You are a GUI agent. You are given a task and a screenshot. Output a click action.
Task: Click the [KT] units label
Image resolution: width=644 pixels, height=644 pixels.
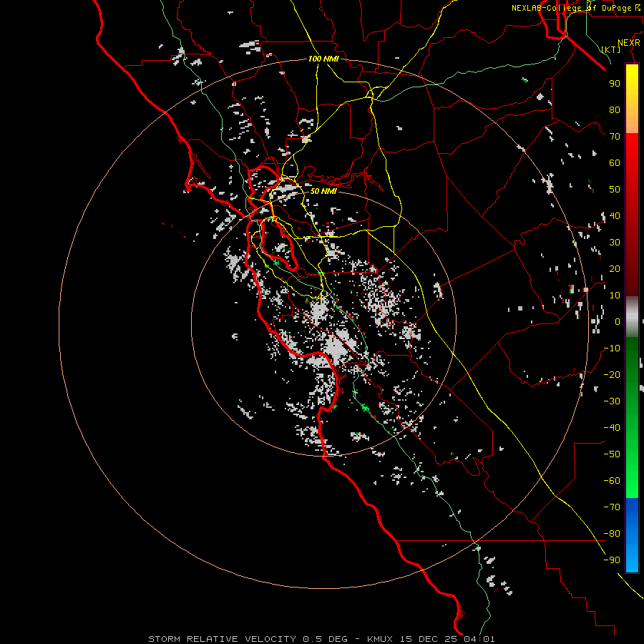[x=611, y=49]
